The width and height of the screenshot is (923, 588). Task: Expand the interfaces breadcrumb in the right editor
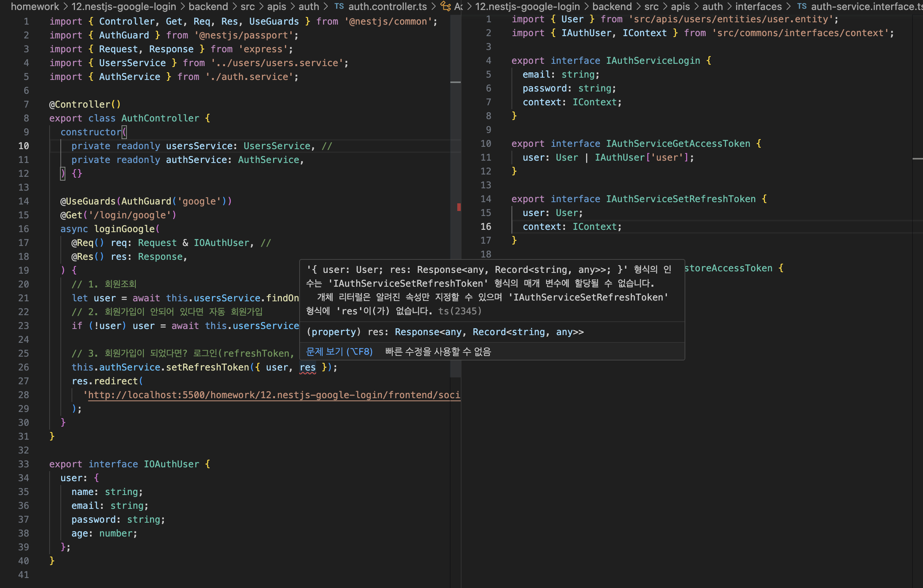tap(758, 7)
